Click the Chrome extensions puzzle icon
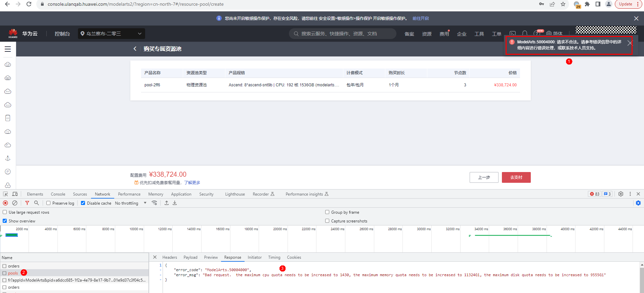The image size is (644, 293). pos(587,4)
